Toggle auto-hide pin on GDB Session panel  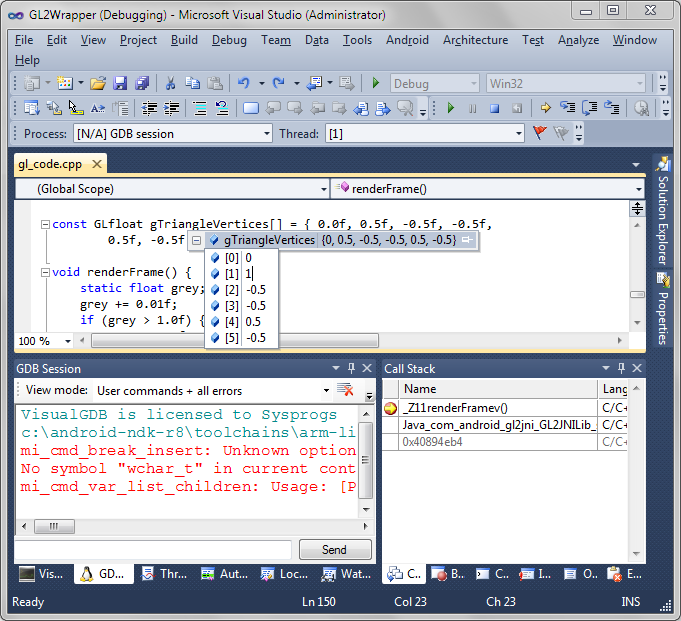[351, 369]
